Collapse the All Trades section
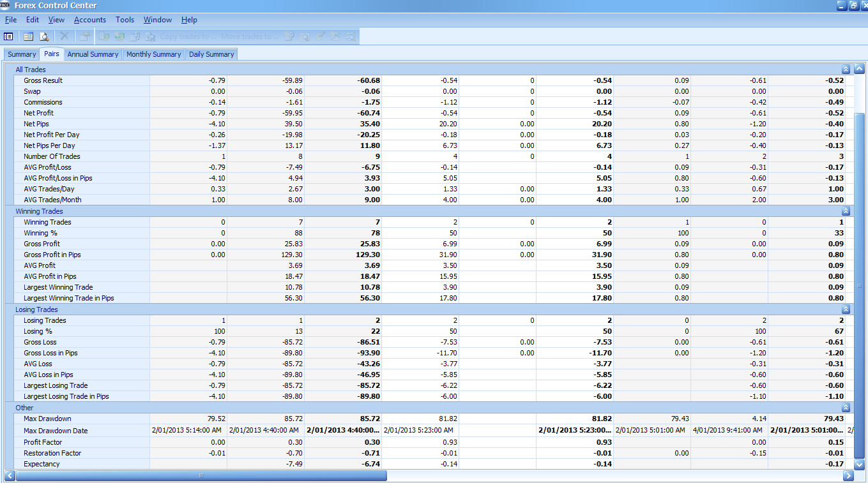Image resolution: width=868 pixels, height=483 pixels. 846,69
